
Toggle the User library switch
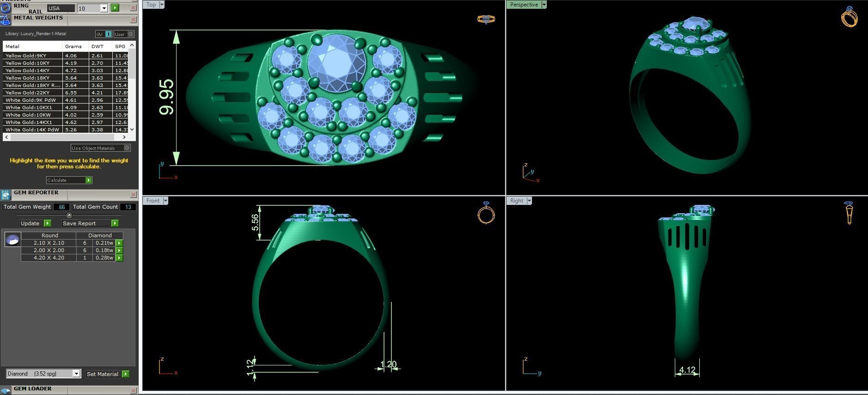pos(124,34)
